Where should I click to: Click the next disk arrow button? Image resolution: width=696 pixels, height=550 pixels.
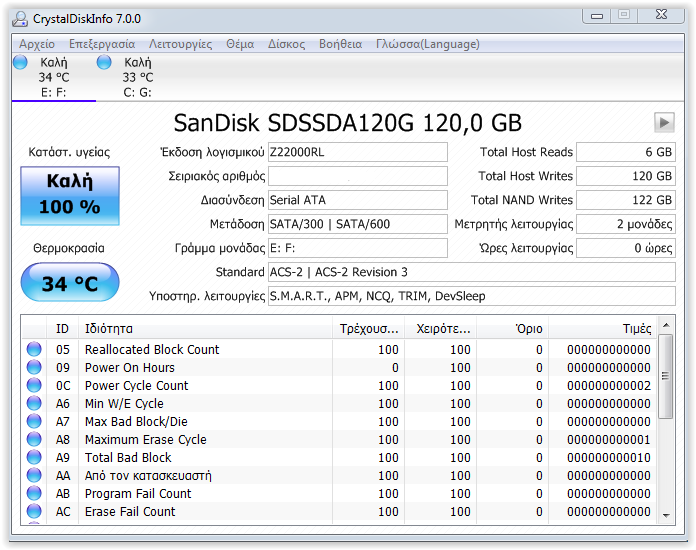coord(664,123)
